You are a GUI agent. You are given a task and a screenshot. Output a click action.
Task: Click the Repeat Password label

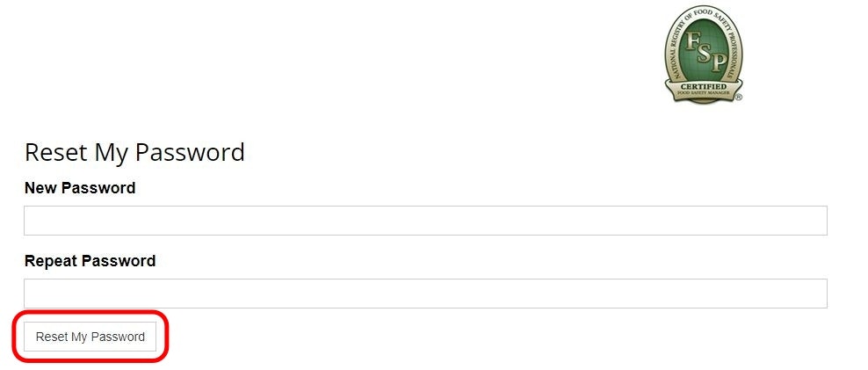(90, 261)
